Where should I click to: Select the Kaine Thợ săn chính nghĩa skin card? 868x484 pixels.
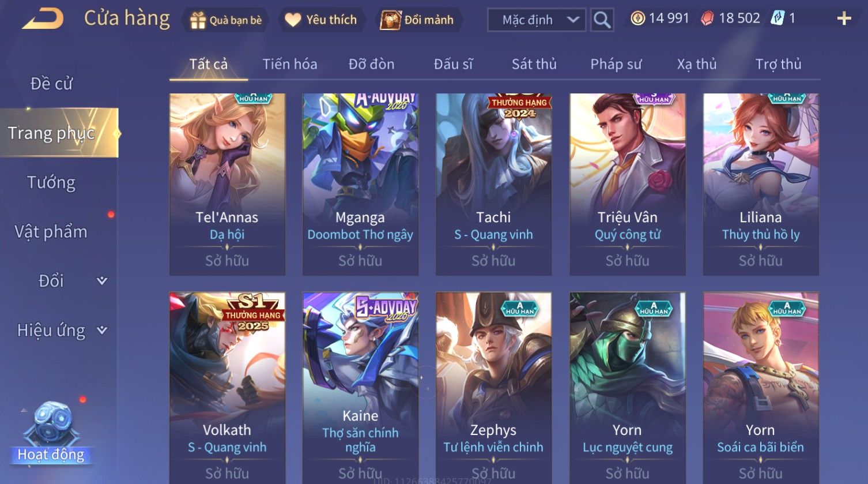[x=360, y=388]
